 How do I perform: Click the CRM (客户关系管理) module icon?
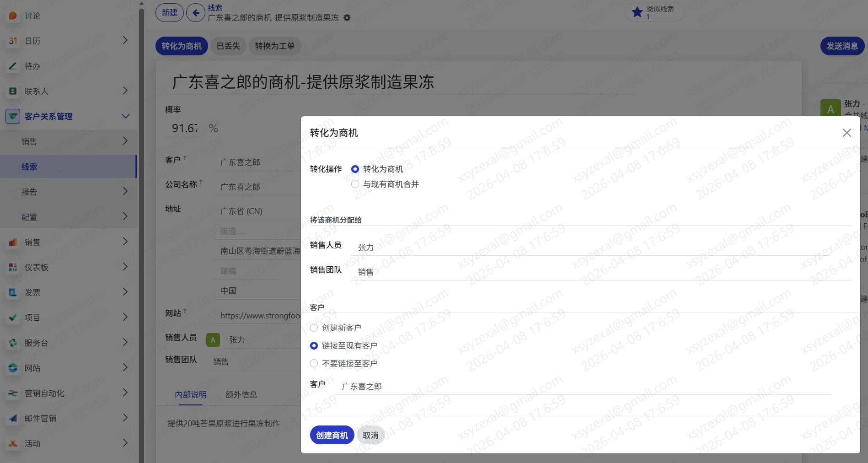coord(13,116)
